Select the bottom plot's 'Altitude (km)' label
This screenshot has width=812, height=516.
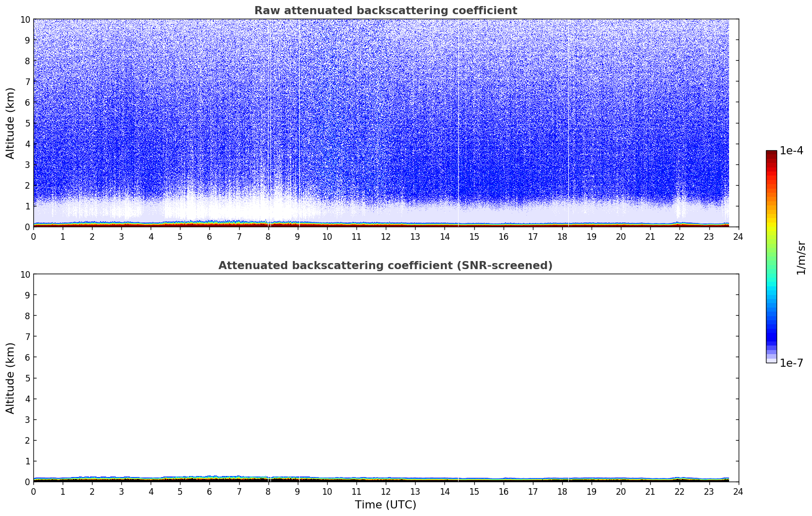click(11, 378)
